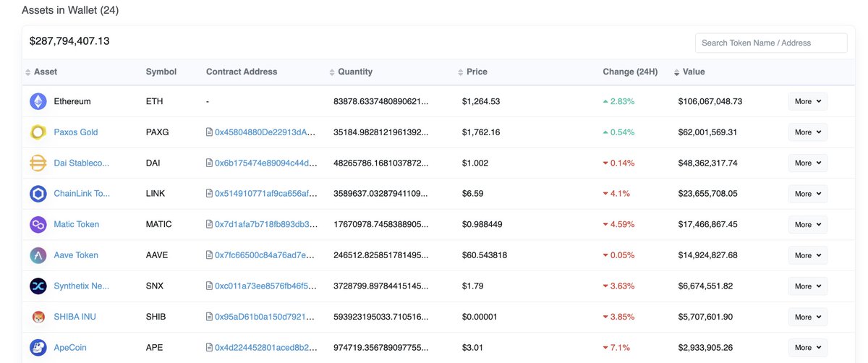868x363 pixels.
Task: Open the Aave Token link
Action: click(76, 255)
